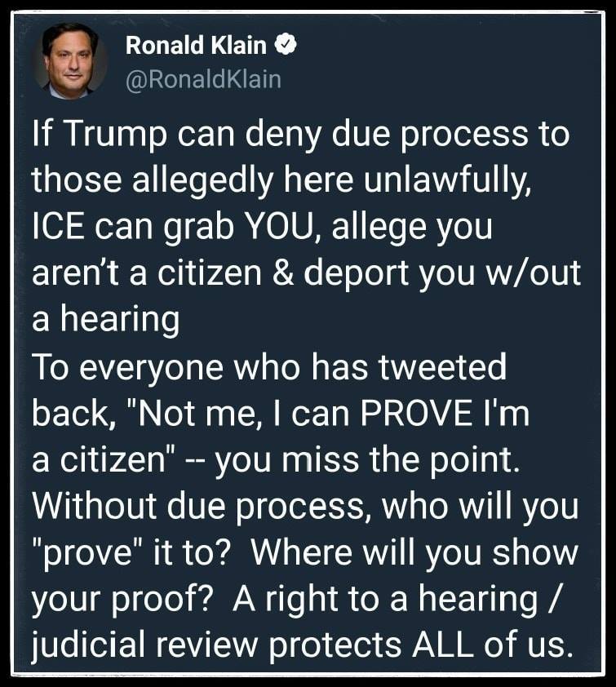Click the words "judicial review"
This screenshot has height=687, width=616.
(x=144, y=645)
